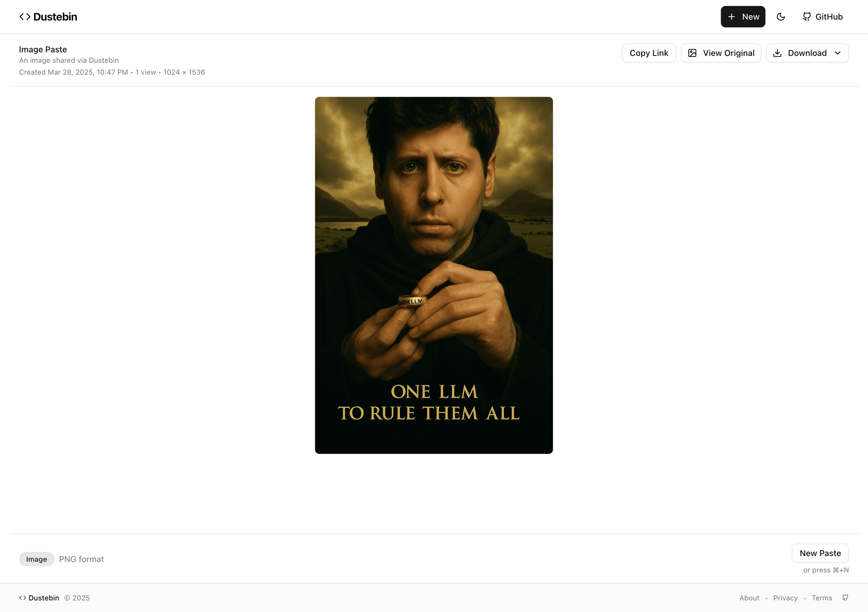Viewport: 868px width, 612px height.
Task: Click the plus icon in New button
Action: pyautogui.click(x=732, y=17)
